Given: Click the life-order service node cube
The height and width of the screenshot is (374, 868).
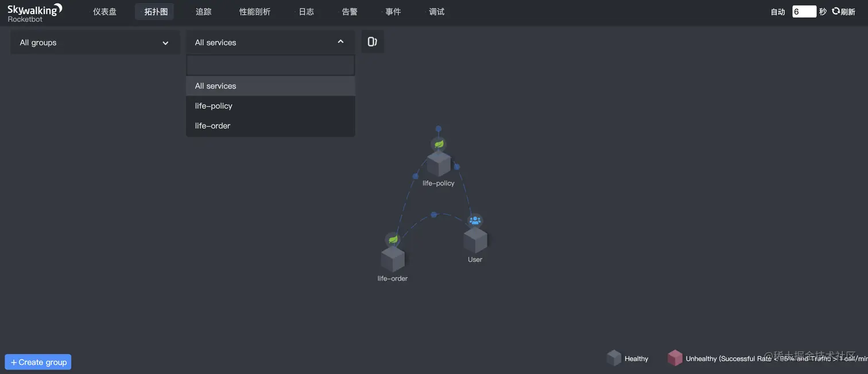Looking at the screenshot, I should pyautogui.click(x=393, y=260).
